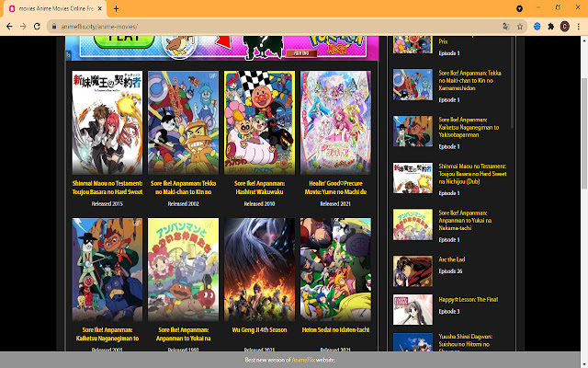Image resolution: width=588 pixels, height=368 pixels.
Task: Open Healin' Good Precure Movie title link
Action: [x=335, y=188]
